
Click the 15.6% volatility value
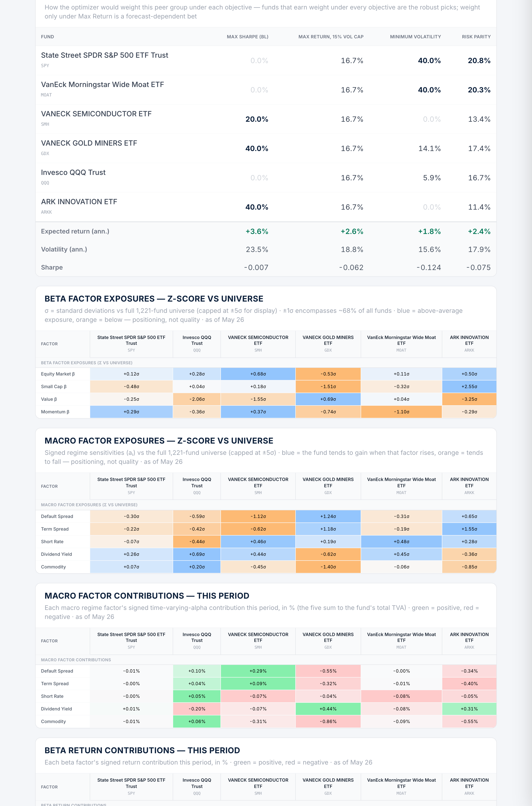coord(429,250)
